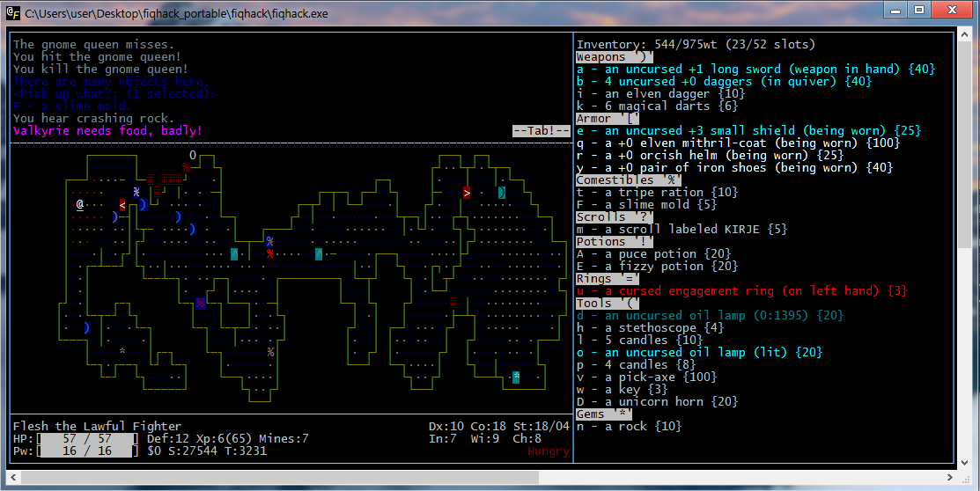The width and height of the screenshot is (980, 491).
Task: Select the 4 candles row
Action: [636, 365]
